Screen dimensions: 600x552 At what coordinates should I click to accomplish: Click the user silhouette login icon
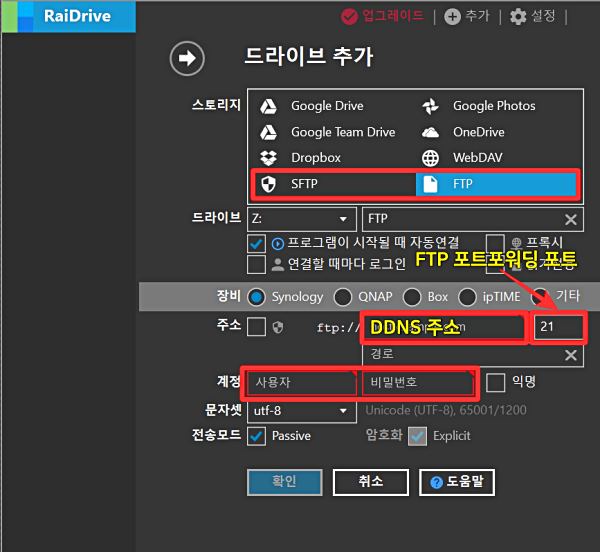pyautogui.click(x=278, y=264)
